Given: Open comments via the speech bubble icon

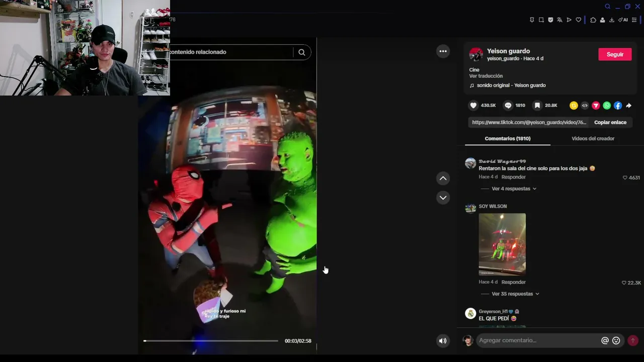Looking at the screenshot, I should (x=508, y=106).
